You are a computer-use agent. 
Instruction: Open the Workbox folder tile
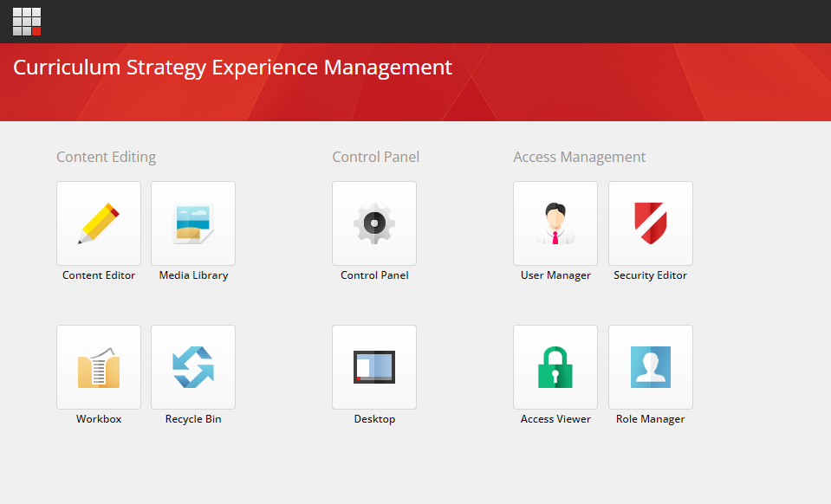tap(99, 367)
